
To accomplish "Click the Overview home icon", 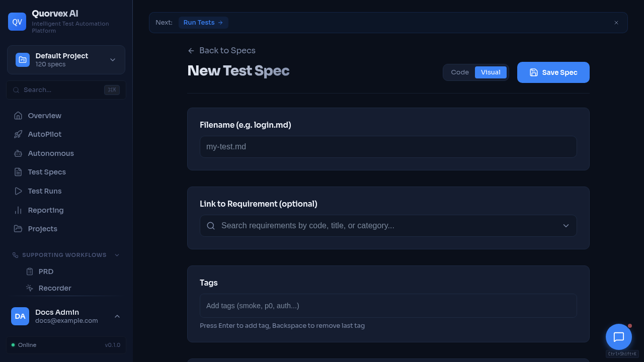I will [x=18, y=116].
